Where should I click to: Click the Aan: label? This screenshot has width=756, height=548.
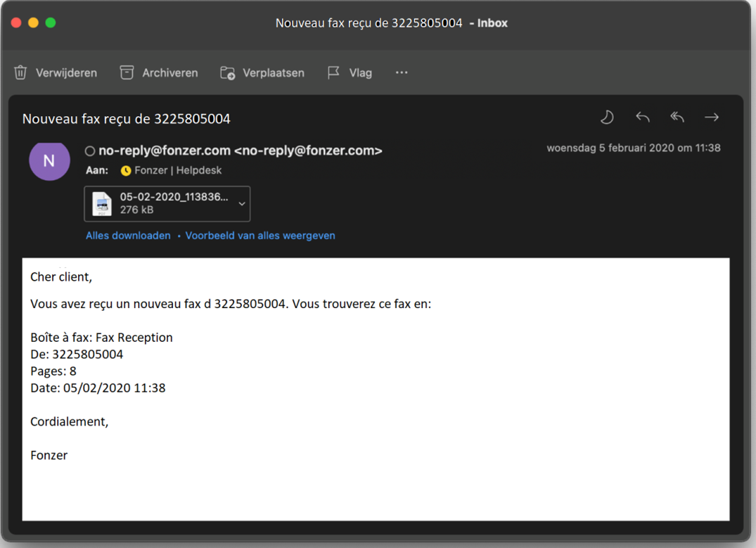pyautogui.click(x=97, y=170)
